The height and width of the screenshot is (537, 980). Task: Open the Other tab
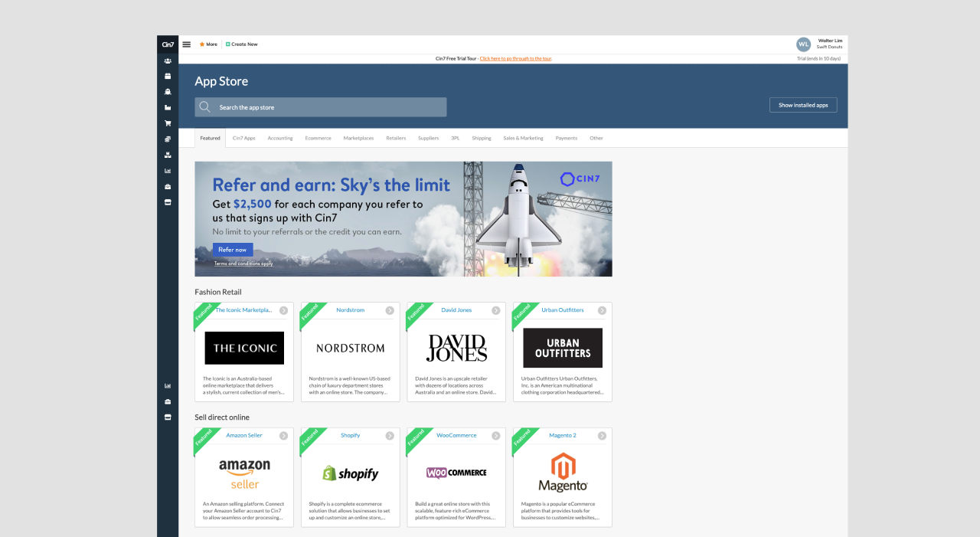pos(596,139)
